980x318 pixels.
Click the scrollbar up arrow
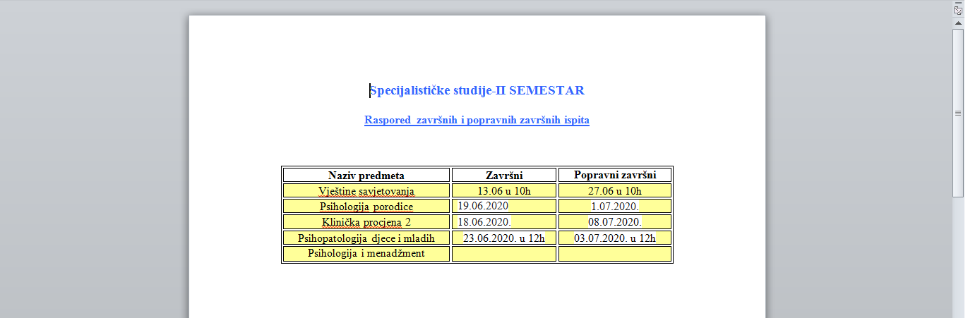(958, 23)
